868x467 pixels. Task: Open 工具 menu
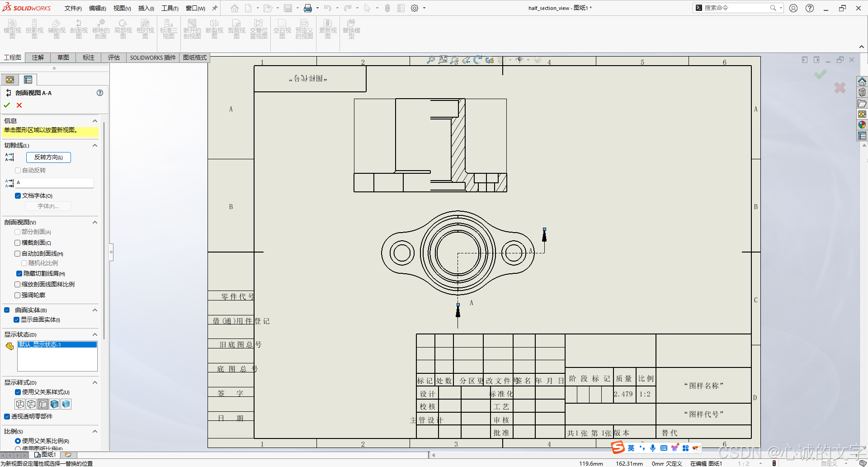170,8
